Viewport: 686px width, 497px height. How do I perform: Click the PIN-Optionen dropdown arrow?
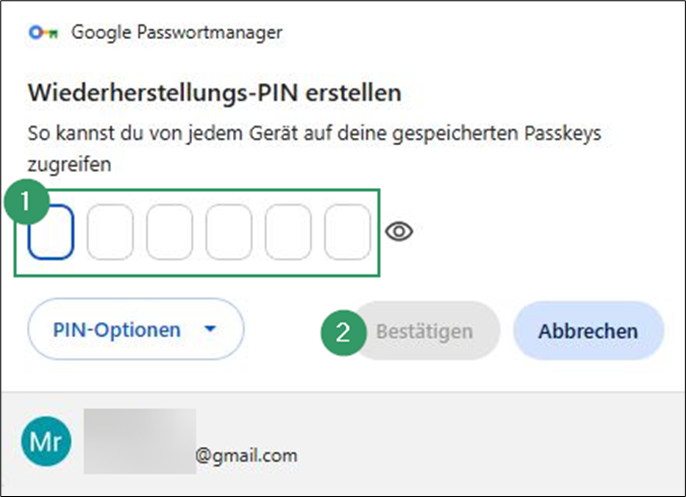pyautogui.click(x=210, y=329)
